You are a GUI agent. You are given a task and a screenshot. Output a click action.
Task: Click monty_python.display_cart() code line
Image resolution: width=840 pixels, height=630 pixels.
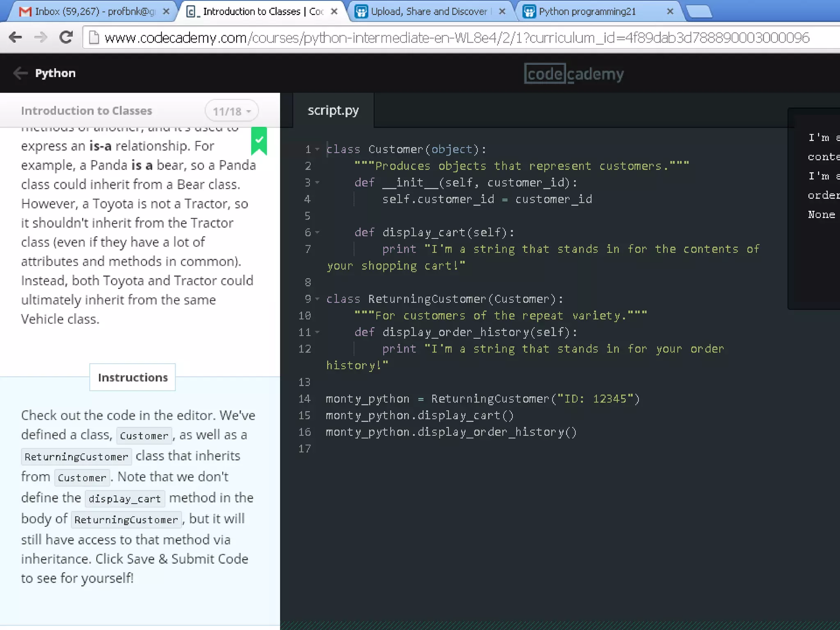pos(420,415)
